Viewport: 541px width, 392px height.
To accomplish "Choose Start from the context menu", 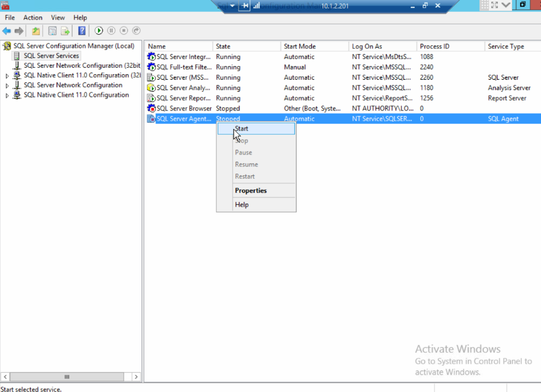I will click(256, 128).
